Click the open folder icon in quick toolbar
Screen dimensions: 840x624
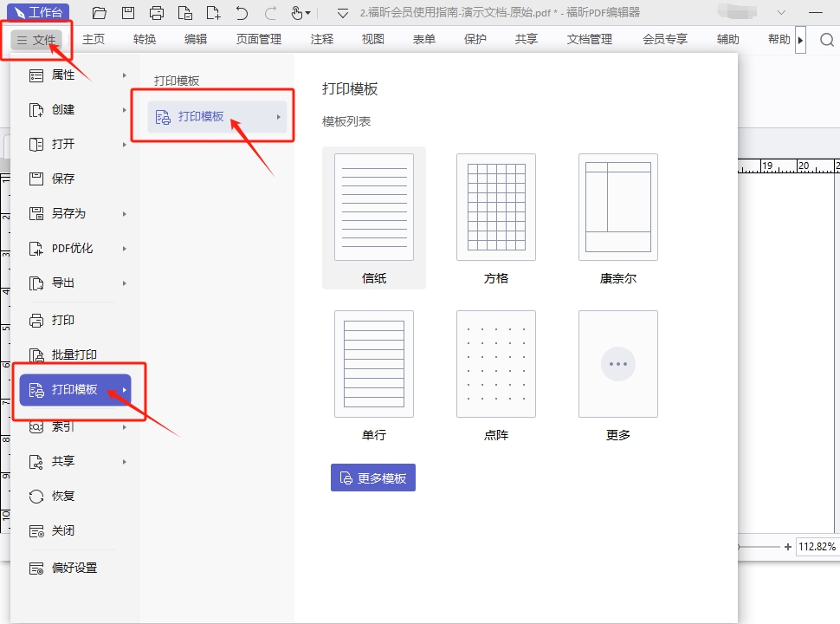point(100,13)
